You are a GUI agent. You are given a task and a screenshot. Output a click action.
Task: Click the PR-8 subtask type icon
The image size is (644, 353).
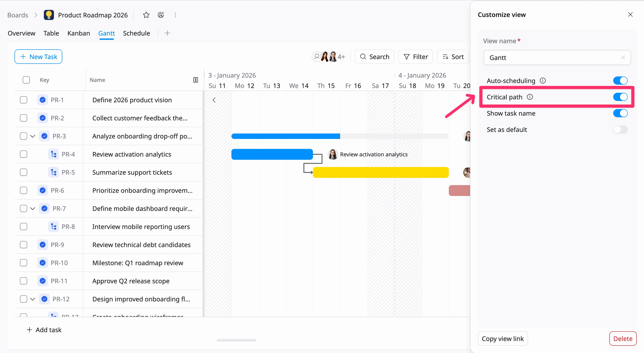(53, 227)
